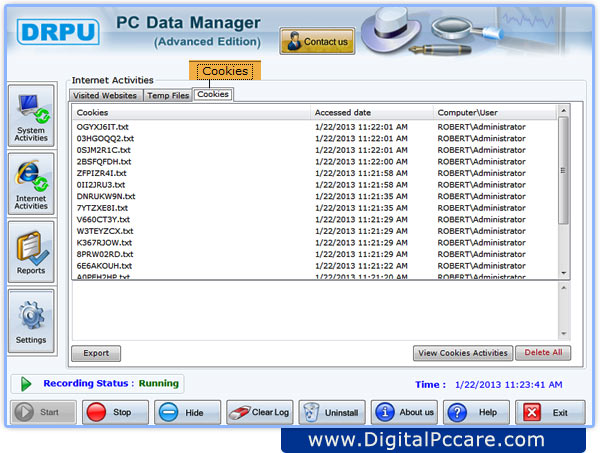
Task: Select cookie 6E6AKOUH.txt row
Action: tap(315, 266)
